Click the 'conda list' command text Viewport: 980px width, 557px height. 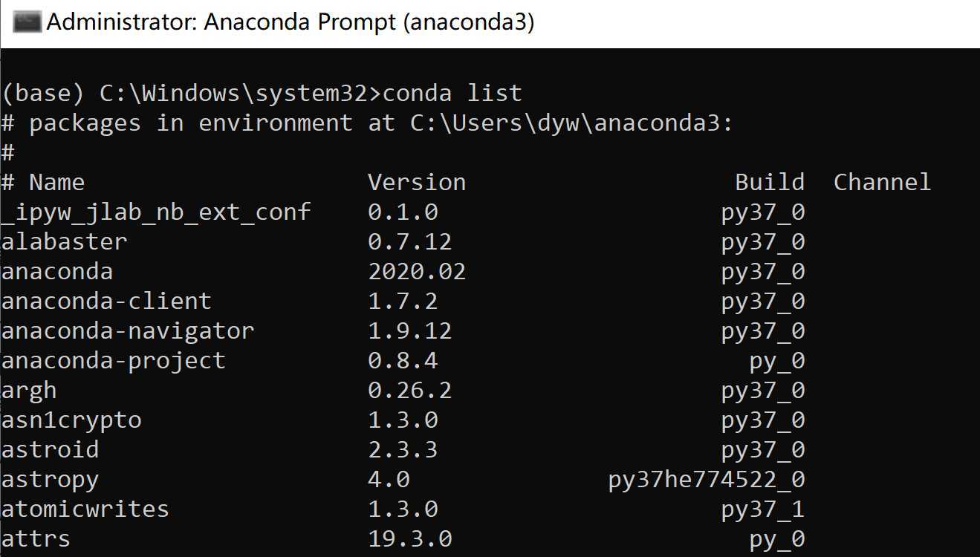coord(452,94)
